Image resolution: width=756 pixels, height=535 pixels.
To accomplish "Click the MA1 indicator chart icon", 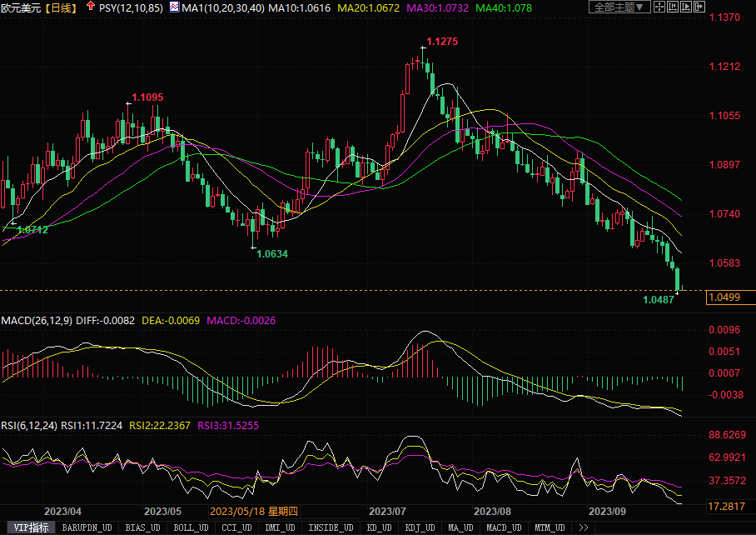I will point(173,7).
